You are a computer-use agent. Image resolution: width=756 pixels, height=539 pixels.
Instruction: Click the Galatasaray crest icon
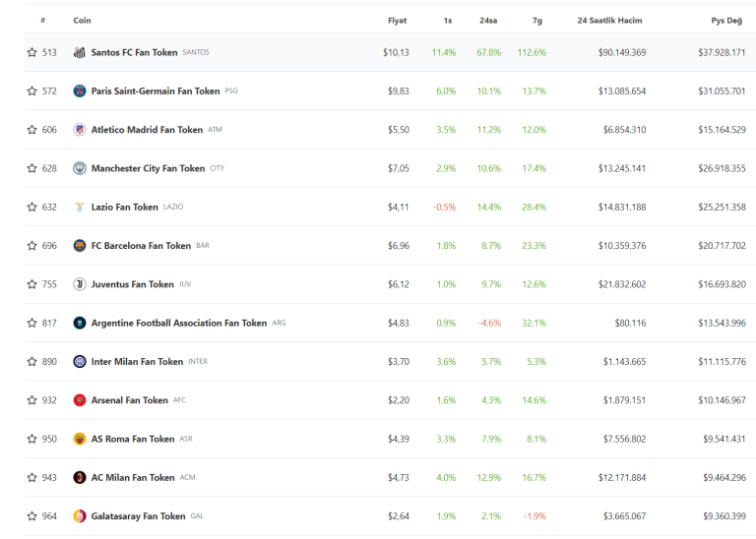[80, 516]
